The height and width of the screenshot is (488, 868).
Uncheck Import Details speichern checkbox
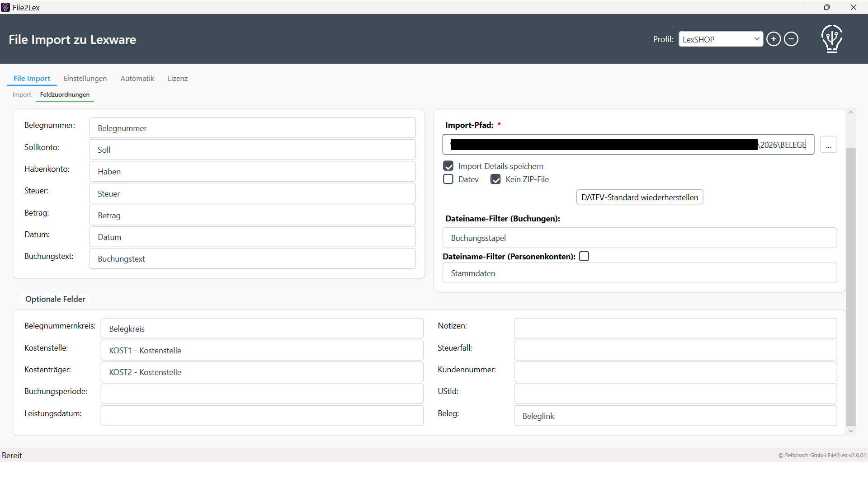pos(448,166)
